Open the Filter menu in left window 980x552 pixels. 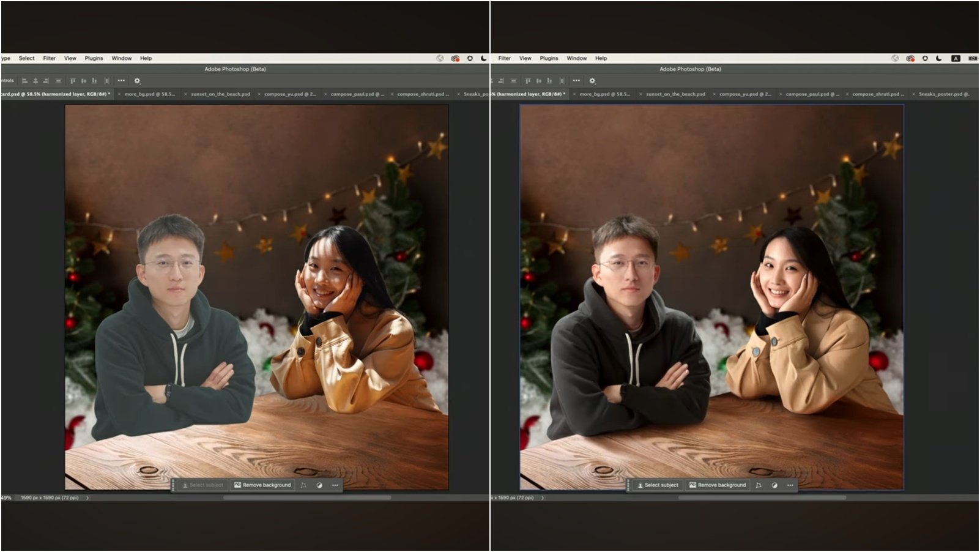coord(49,58)
